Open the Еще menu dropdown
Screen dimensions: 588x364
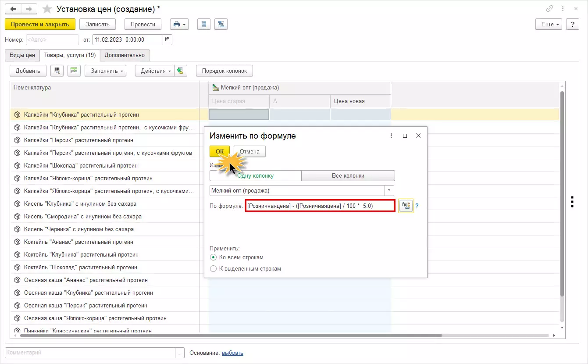549,24
